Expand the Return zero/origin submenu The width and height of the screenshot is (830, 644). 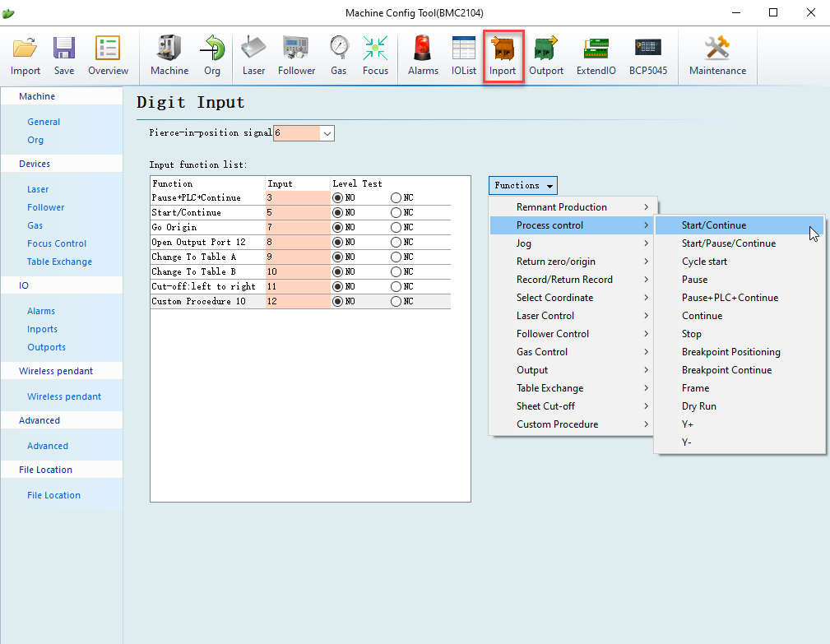(573, 262)
